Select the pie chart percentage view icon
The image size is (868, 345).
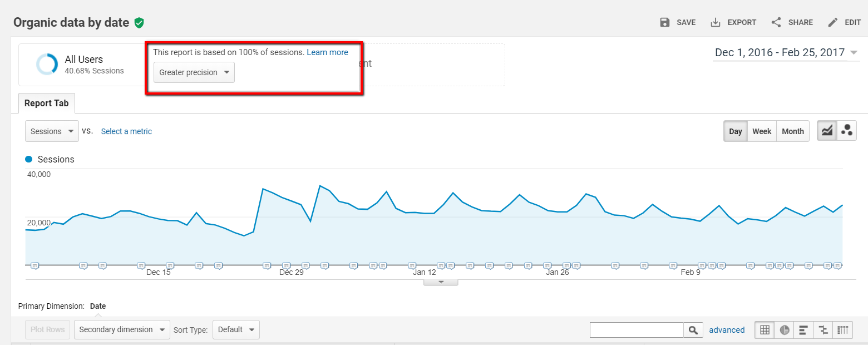[x=785, y=330]
